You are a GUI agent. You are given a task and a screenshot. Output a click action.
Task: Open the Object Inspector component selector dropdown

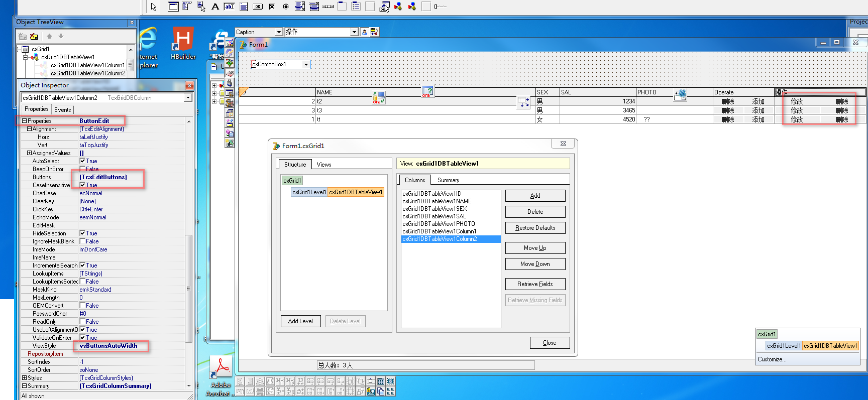(188, 98)
